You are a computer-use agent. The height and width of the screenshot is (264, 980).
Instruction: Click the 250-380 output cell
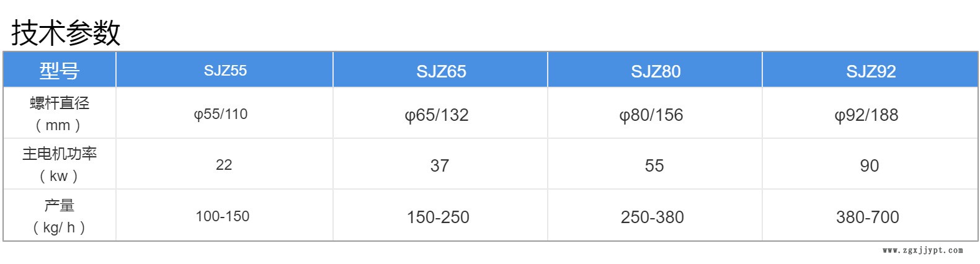click(653, 217)
